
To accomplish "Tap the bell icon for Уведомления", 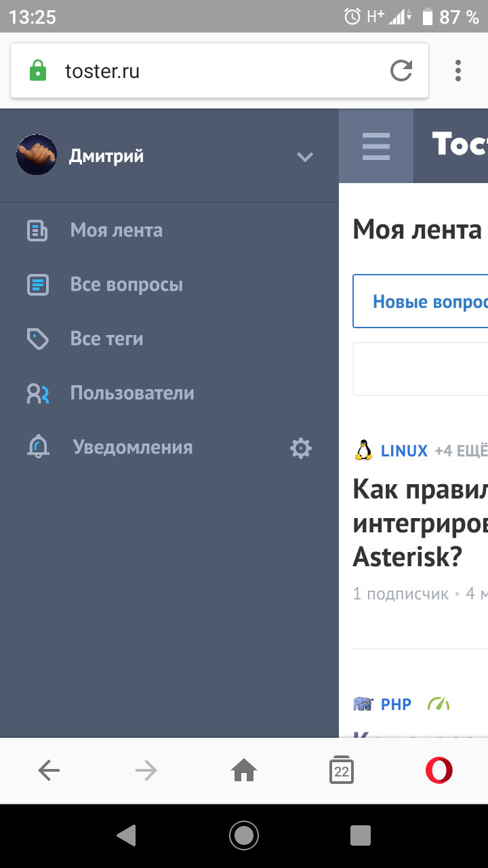I will pyautogui.click(x=38, y=447).
